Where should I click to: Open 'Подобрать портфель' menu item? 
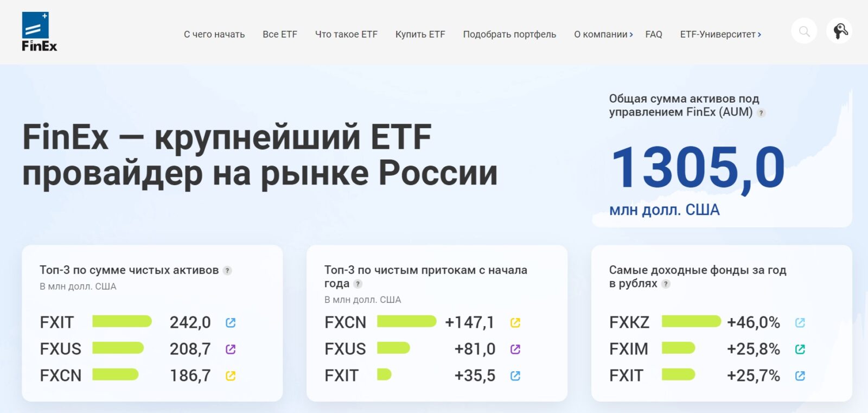coord(509,34)
